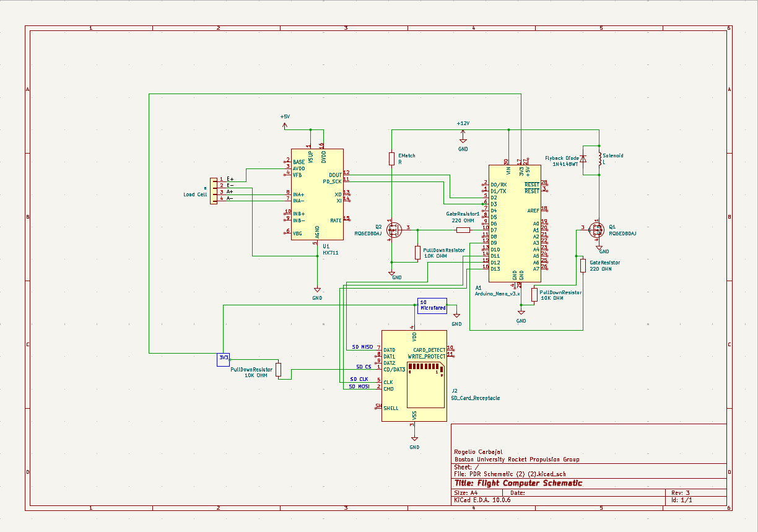Select the VIN pin on Arduino Nano
The width and height of the screenshot is (758, 532).
coord(508,169)
